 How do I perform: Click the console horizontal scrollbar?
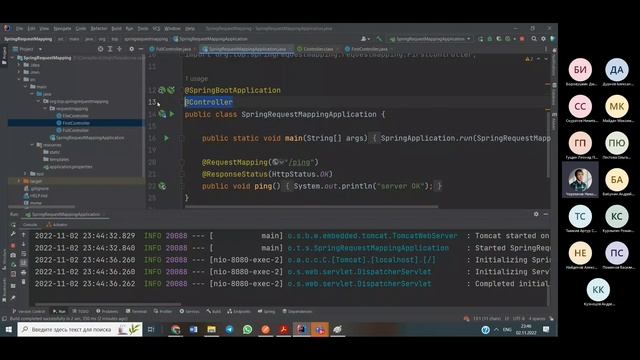[x=108, y=304]
